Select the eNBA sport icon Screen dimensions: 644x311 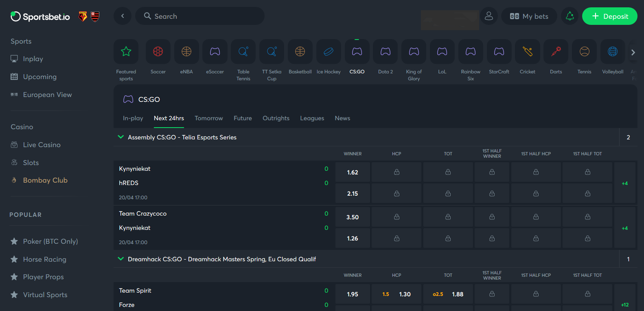pos(186,52)
